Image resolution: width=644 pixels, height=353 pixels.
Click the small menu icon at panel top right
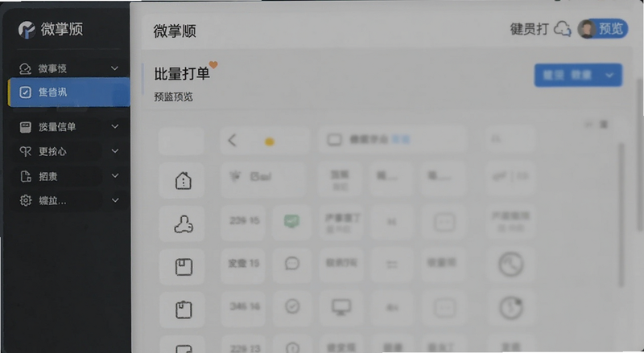pos(604,124)
